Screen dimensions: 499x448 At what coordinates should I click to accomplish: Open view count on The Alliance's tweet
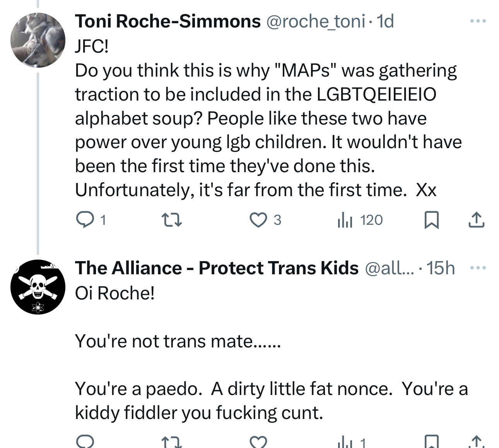(x=351, y=442)
